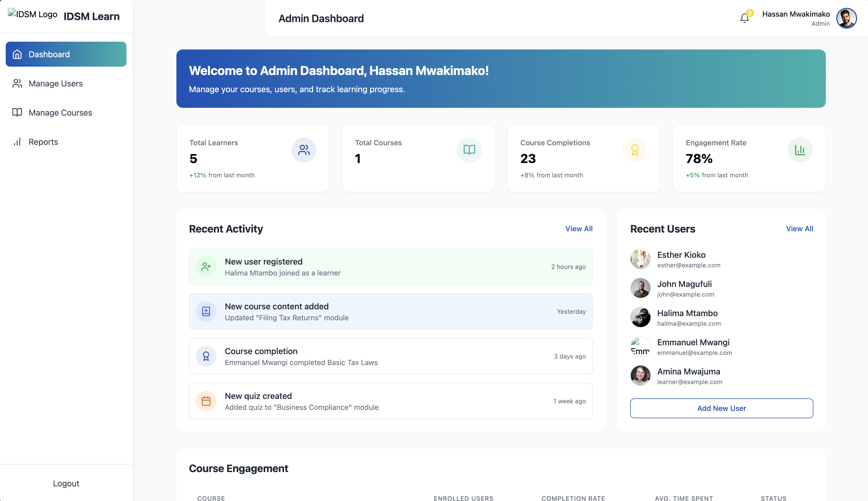The width and height of the screenshot is (868, 501).
Task: Click the new user registered icon
Action: click(x=206, y=267)
